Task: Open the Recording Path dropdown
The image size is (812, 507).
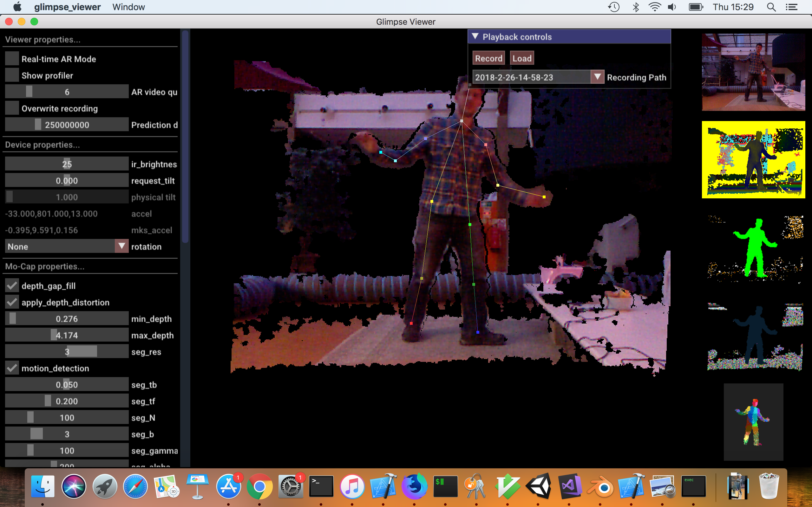Action: coord(597,76)
